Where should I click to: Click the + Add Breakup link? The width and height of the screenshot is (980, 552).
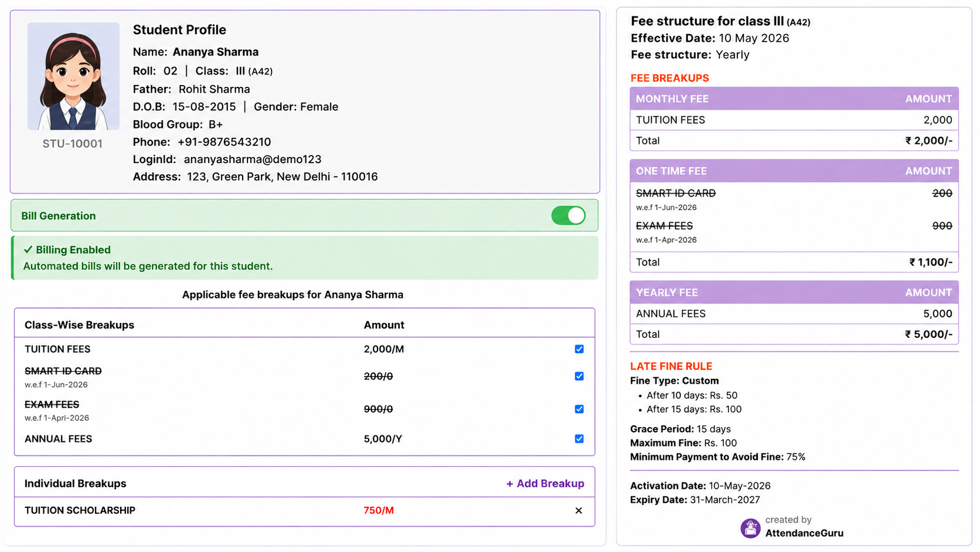point(545,483)
